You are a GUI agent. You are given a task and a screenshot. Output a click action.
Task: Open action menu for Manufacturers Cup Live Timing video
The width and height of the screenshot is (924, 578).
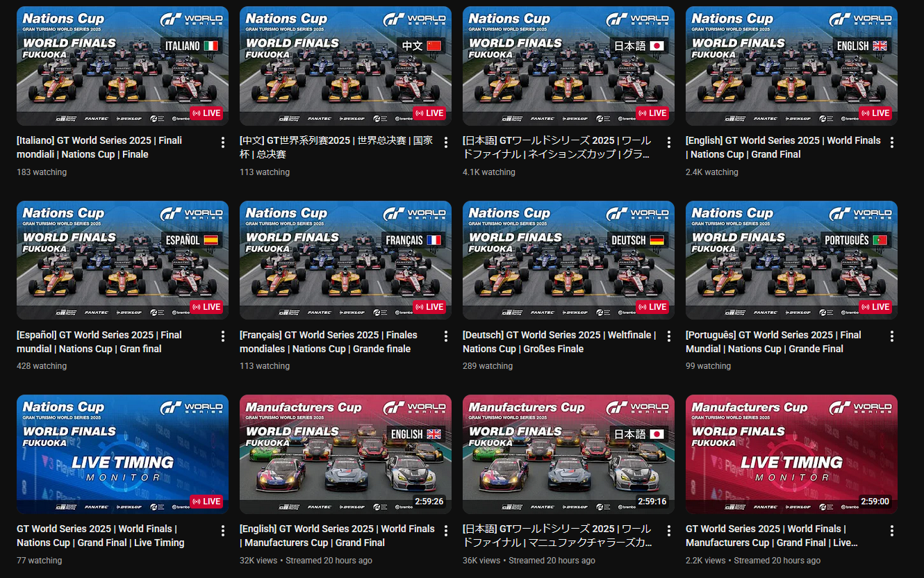892,531
